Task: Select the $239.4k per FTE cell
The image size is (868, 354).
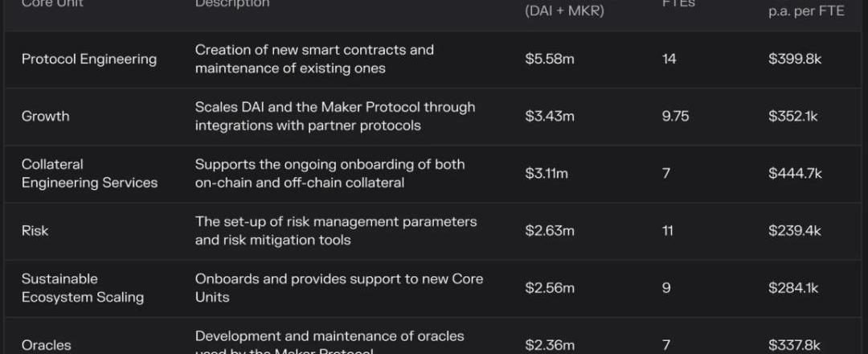Action: tap(795, 230)
